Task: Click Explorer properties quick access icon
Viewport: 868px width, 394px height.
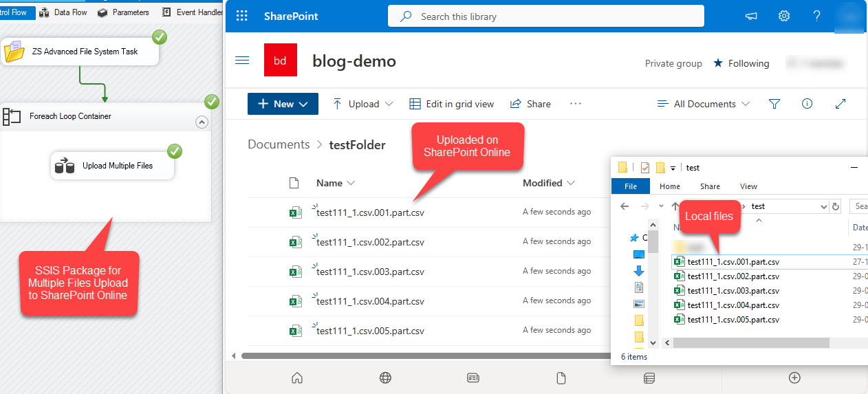Action: tap(644, 167)
